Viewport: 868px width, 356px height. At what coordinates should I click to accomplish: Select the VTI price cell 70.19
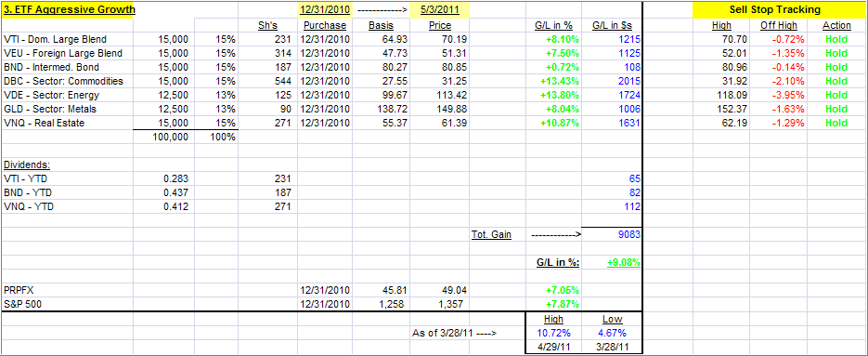(x=440, y=39)
